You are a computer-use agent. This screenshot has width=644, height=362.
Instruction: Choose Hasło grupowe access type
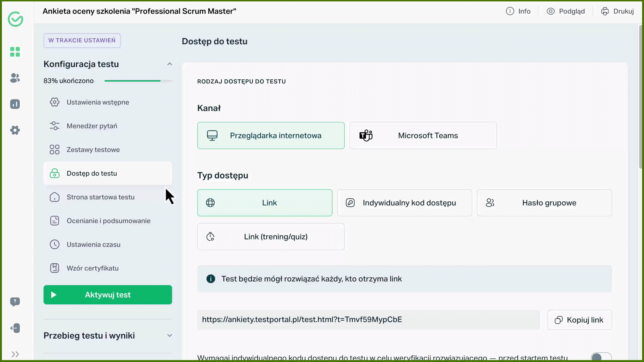pos(544,203)
